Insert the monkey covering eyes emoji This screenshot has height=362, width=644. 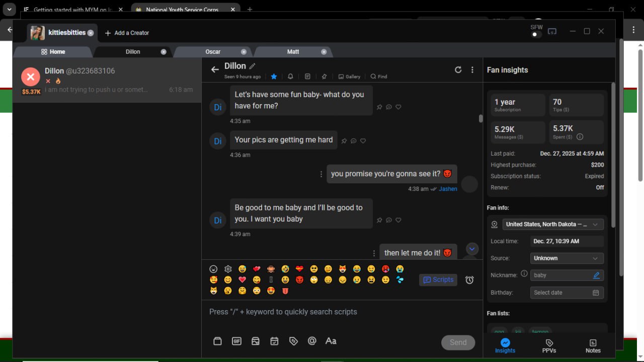[x=271, y=269]
